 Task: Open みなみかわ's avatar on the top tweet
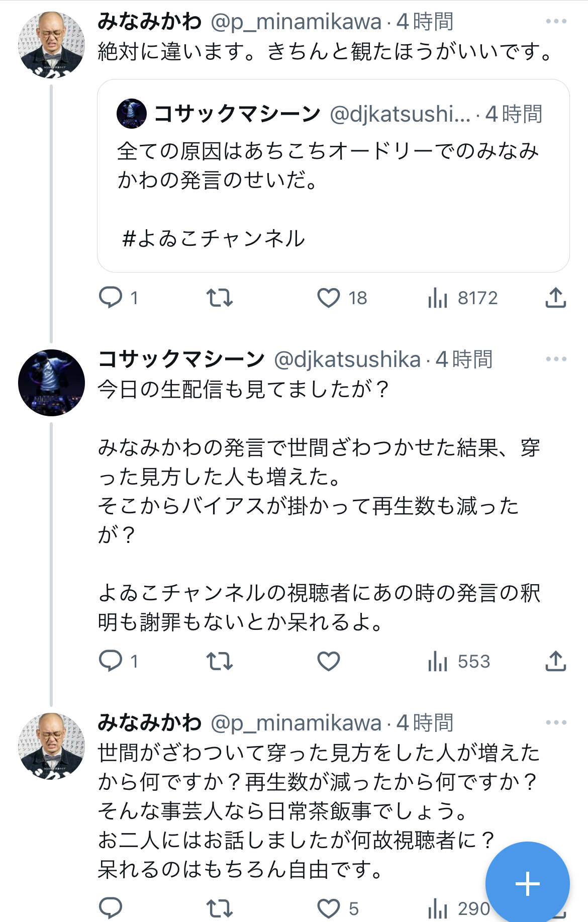point(51,45)
